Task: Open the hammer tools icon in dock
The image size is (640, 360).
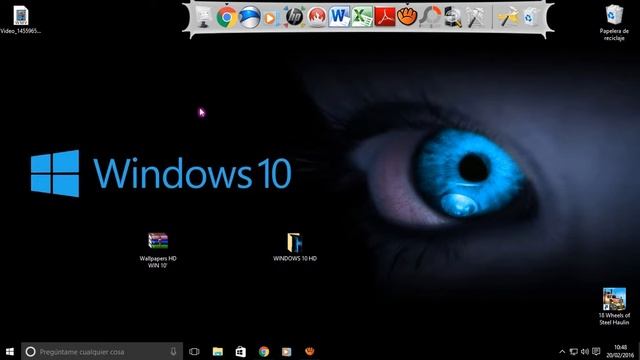Action: [x=476, y=17]
